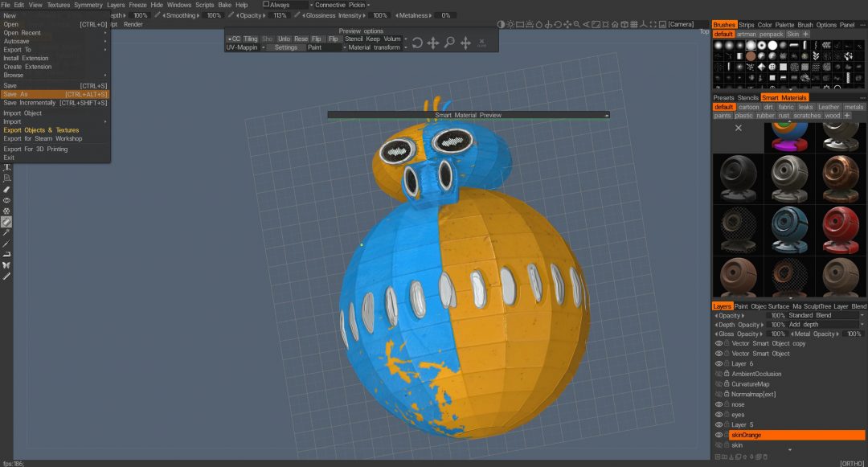Click the delete layer trash icon
Viewport: 868px width, 467px height.
tap(765, 457)
